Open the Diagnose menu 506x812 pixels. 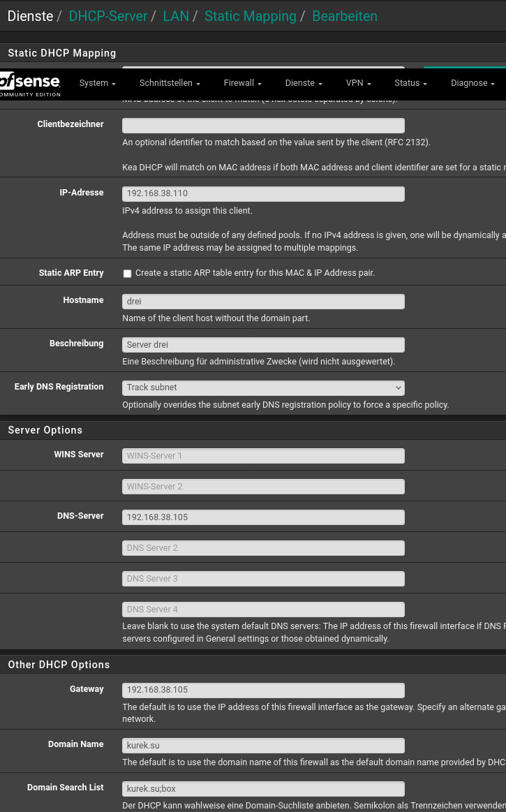[x=472, y=83]
